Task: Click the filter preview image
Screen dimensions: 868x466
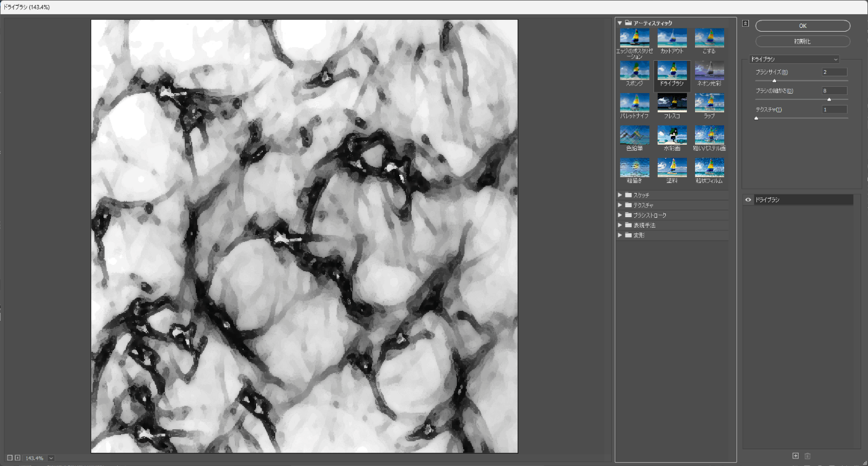Action: (304, 236)
